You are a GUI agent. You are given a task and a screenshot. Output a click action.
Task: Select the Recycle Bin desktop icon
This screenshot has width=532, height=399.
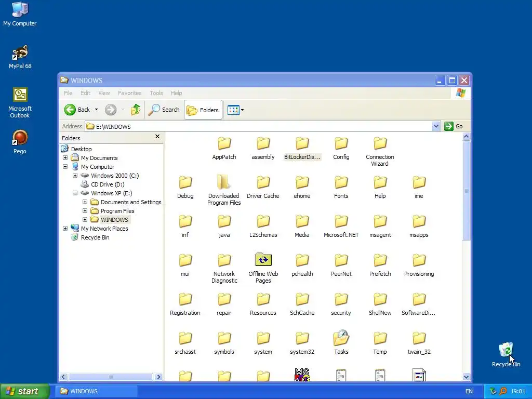coord(506,354)
